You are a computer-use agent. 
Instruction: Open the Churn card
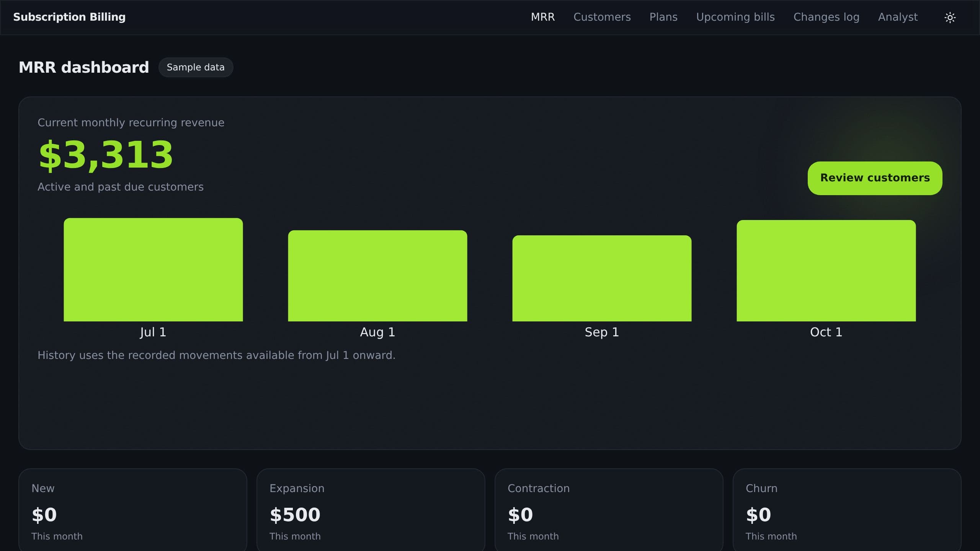tap(847, 510)
